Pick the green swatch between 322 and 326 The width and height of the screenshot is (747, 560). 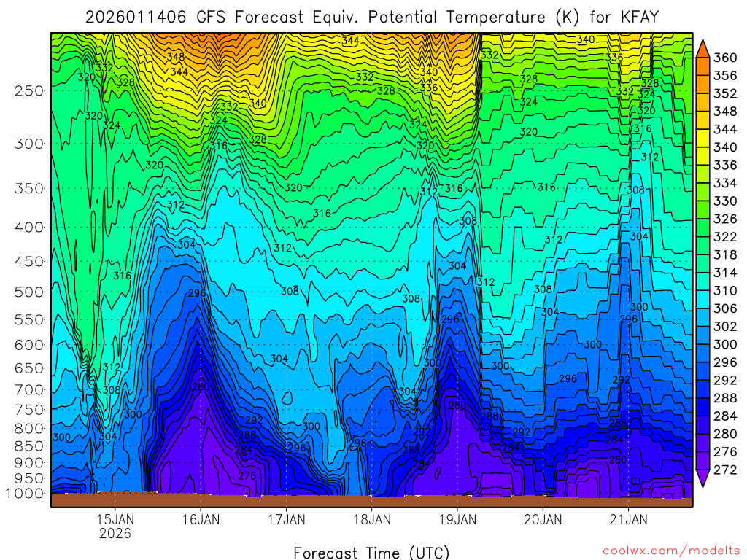tap(703, 228)
